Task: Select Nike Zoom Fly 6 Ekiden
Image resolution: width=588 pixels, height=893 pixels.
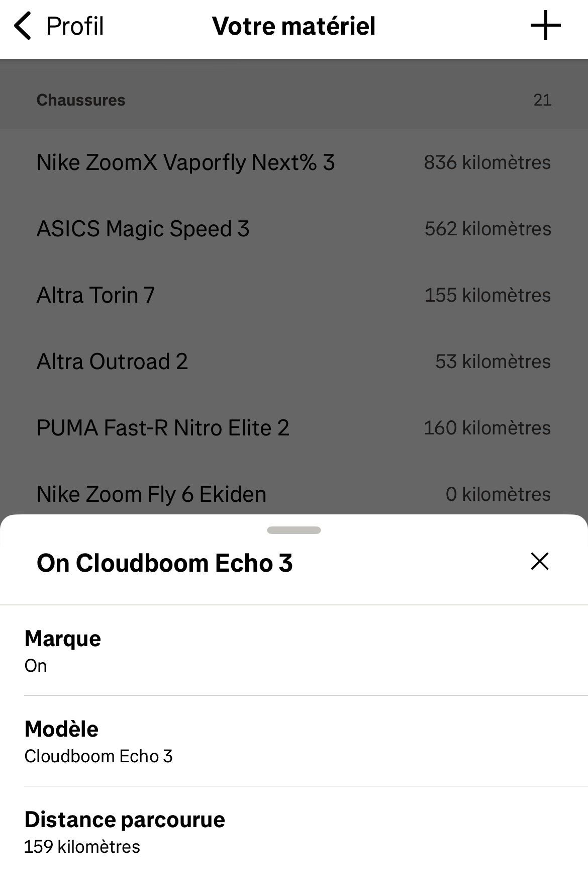Action: (x=151, y=494)
